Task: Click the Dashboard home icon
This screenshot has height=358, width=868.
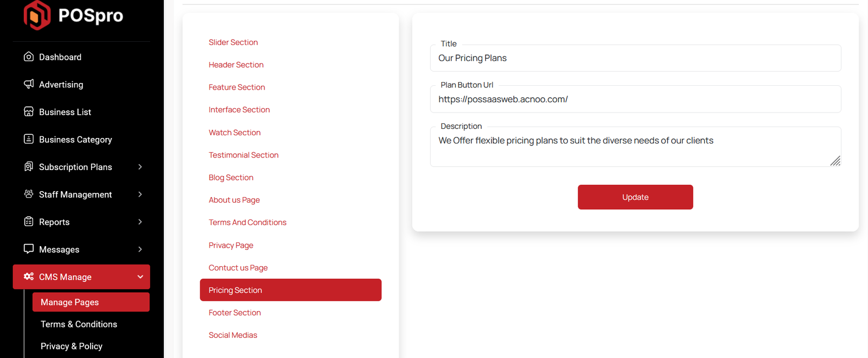Action: (x=29, y=56)
